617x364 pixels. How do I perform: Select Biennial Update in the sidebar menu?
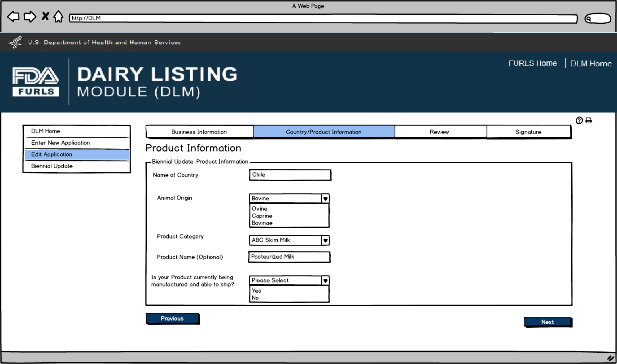(52, 166)
